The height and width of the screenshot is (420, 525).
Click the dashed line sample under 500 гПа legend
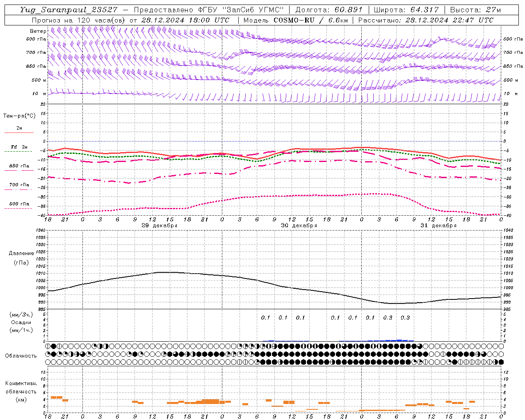click(18, 208)
